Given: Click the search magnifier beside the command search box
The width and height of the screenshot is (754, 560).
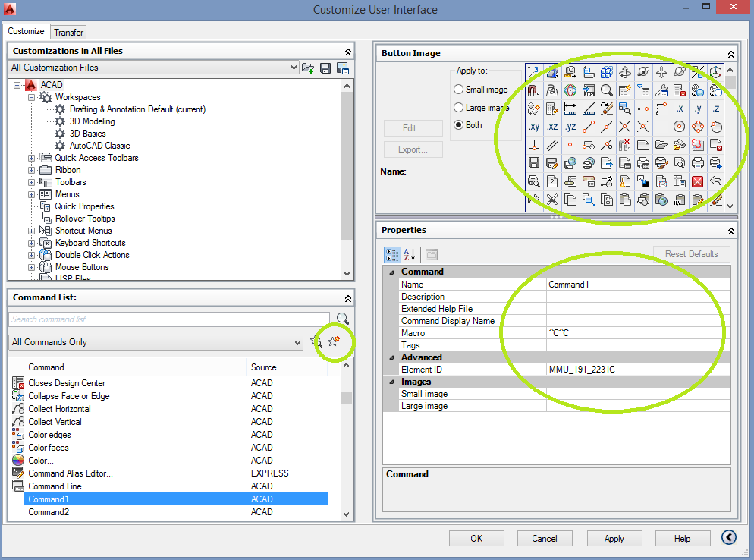Looking at the screenshot, I should tap(342, 319).
